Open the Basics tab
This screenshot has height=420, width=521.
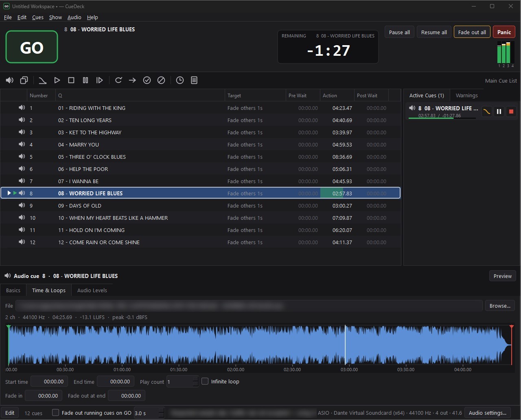[13, 290]
